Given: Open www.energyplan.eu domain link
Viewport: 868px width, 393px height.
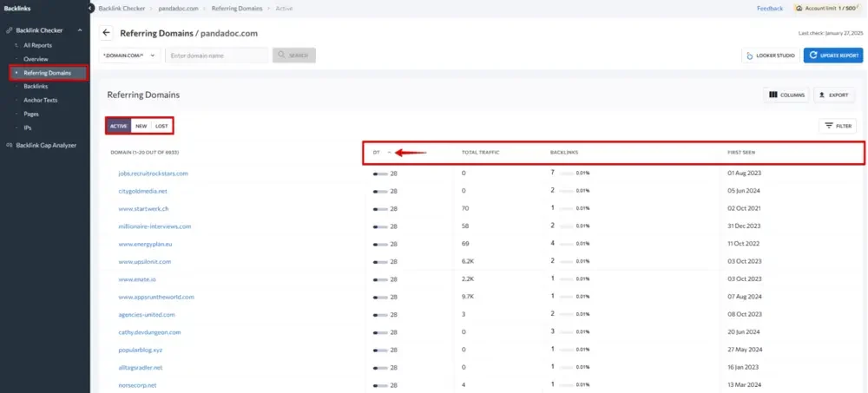Looking at the screenshot, I should (145, 244).
